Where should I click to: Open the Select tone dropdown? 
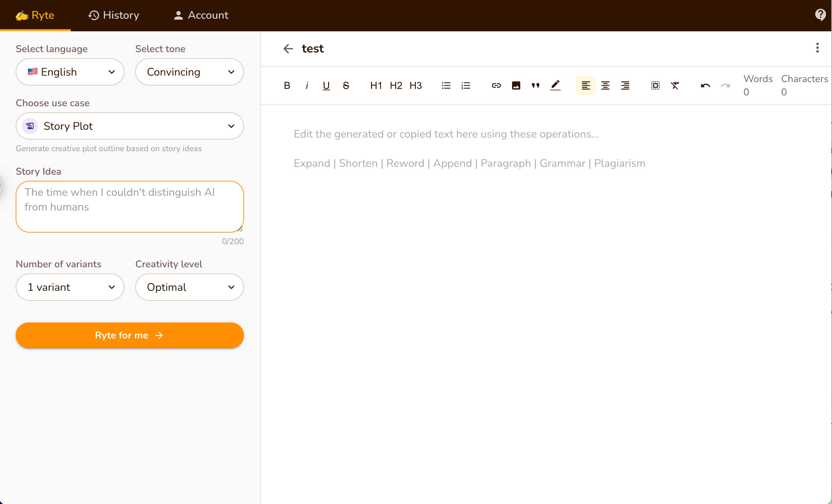click(189, 72)
